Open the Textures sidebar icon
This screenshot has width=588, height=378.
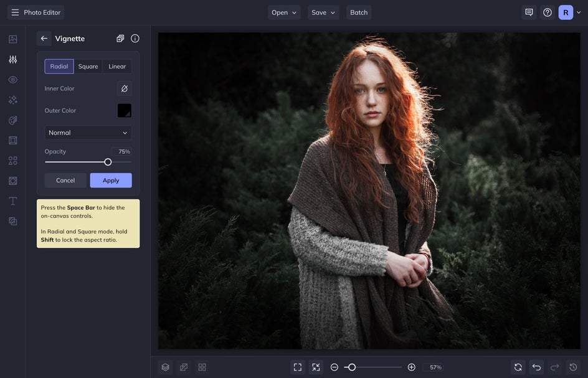(x=12, y=181)
